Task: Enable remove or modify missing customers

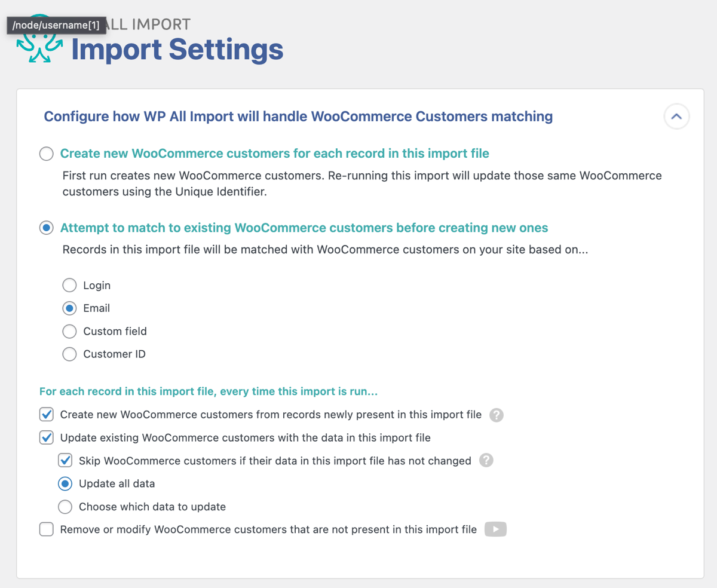Action: [x=47, y=529]
